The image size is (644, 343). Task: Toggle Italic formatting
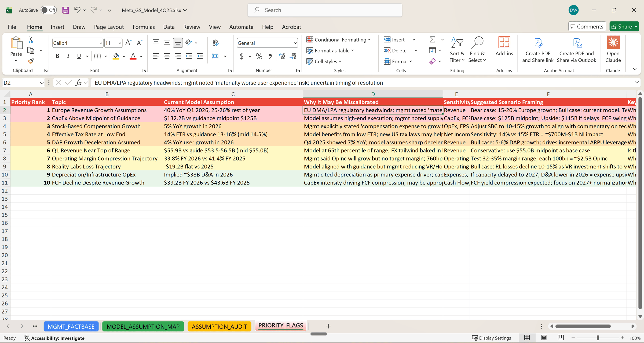click(68, 56)
